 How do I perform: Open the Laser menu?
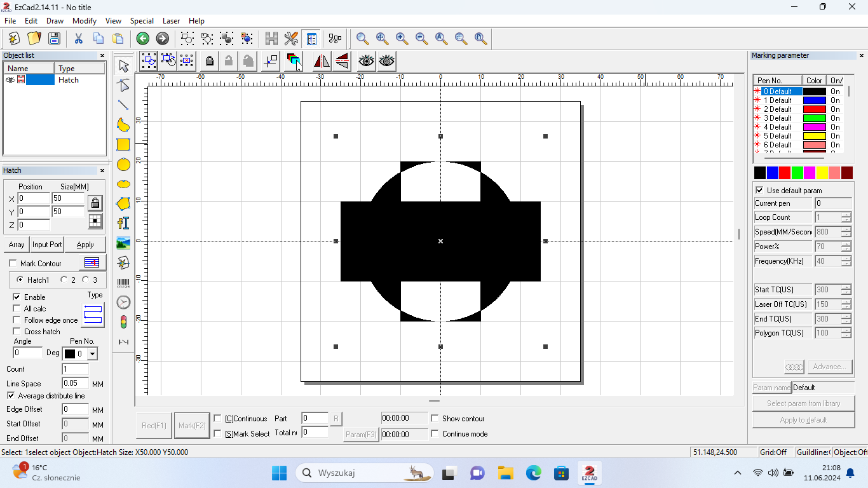coord(171,21)
